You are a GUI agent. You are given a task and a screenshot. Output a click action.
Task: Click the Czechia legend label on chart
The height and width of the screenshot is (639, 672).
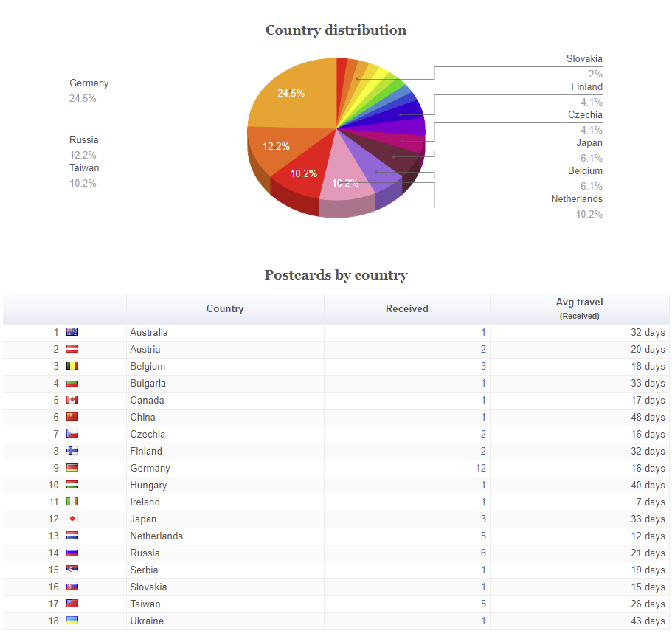[x=585, y=115]
